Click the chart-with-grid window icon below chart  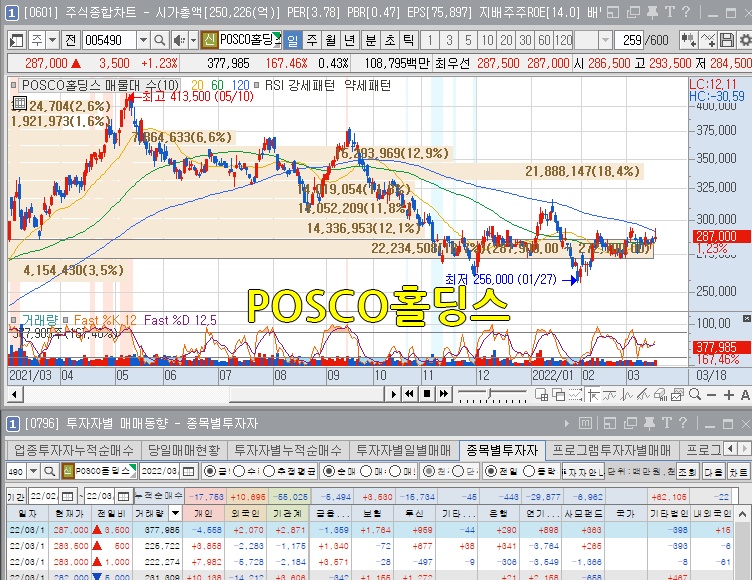click(x=541, y=395)
